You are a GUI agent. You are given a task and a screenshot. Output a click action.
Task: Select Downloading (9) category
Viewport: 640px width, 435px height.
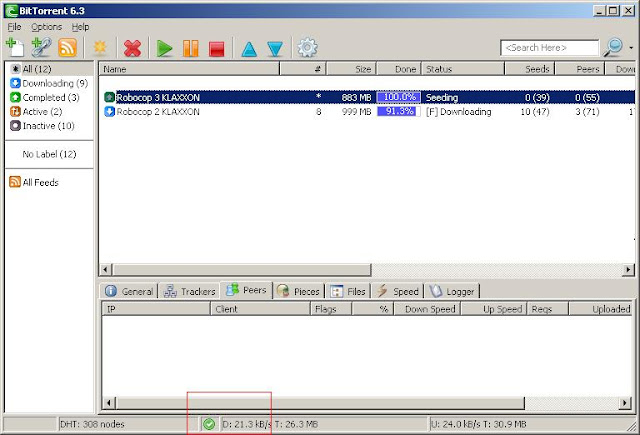pos(49,83)
